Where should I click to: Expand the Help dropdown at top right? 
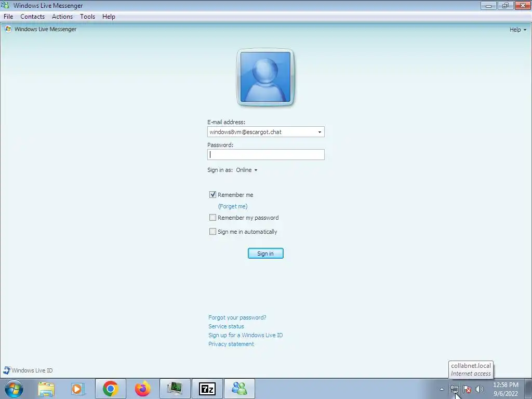click(x=518, y=30)
